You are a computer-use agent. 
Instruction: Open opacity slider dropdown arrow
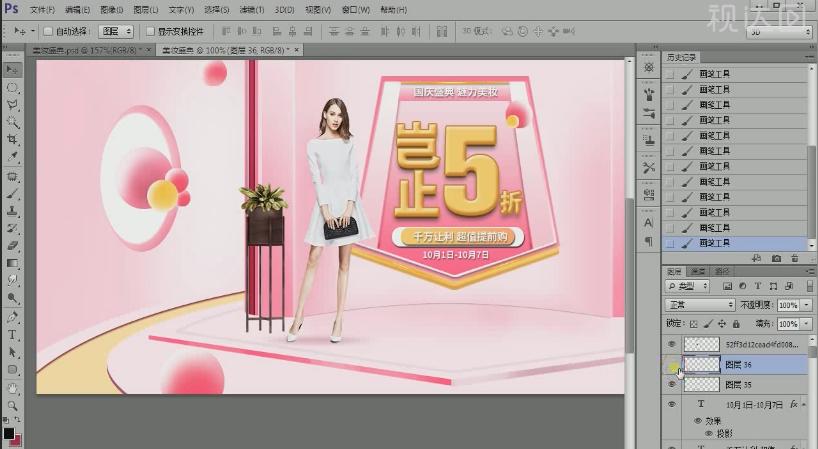pyautogui.click(x=808, y=305)
